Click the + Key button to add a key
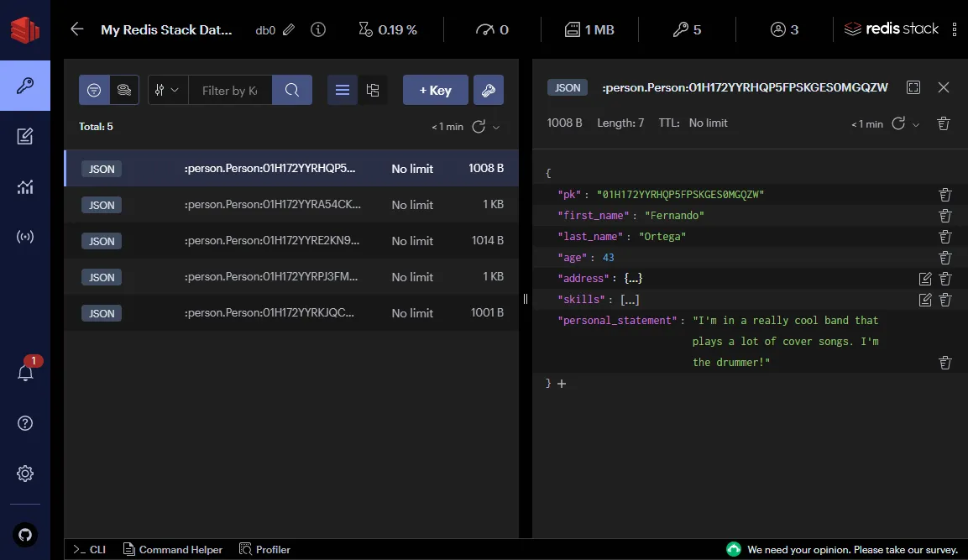The image size is (968, 560). [x=435, y=90]
